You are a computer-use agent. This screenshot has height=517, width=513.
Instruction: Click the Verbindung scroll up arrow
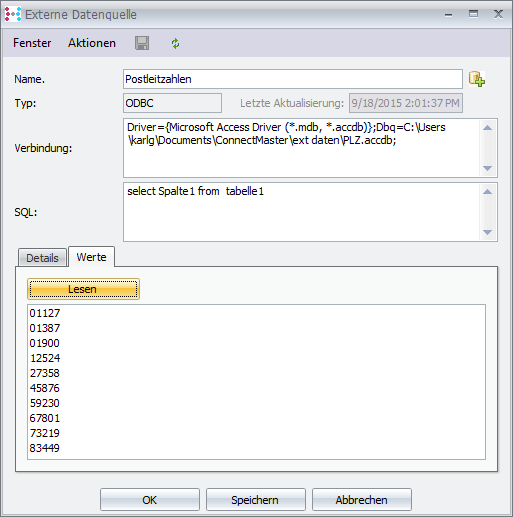(487, 128)
